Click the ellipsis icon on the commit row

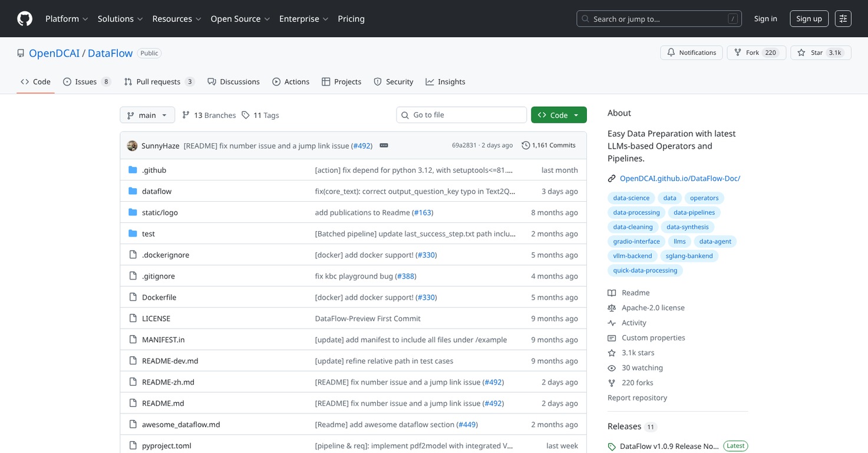point(384,145)
